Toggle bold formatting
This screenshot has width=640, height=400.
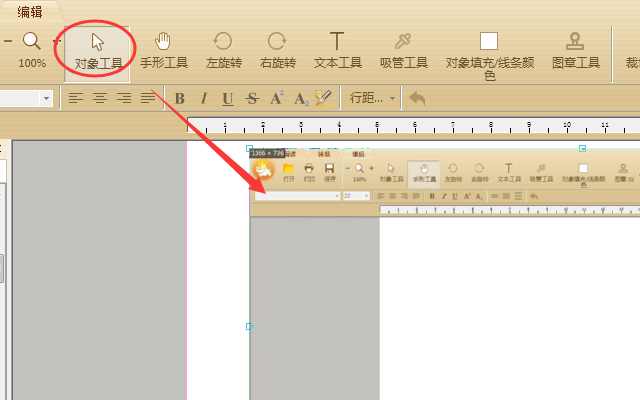click(180, 98)
